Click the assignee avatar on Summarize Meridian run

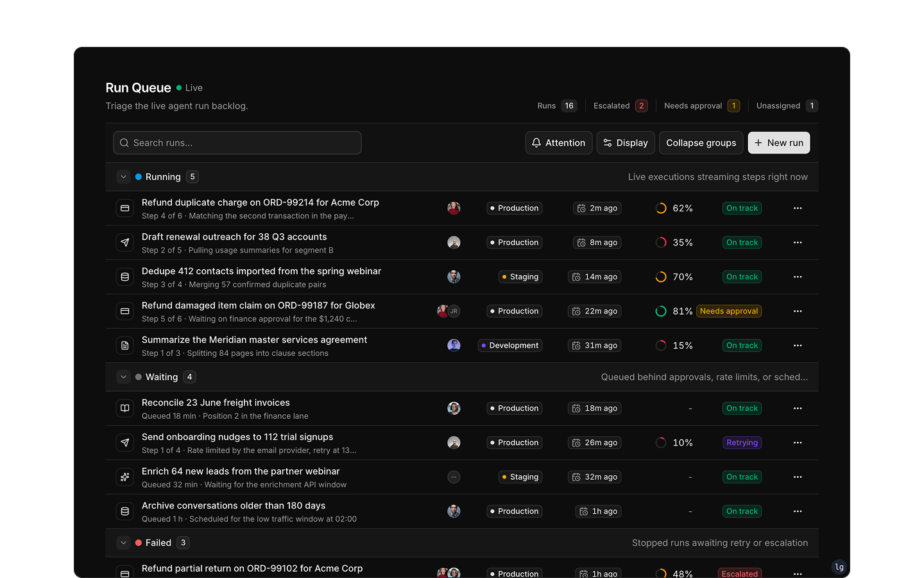(454, 346)
